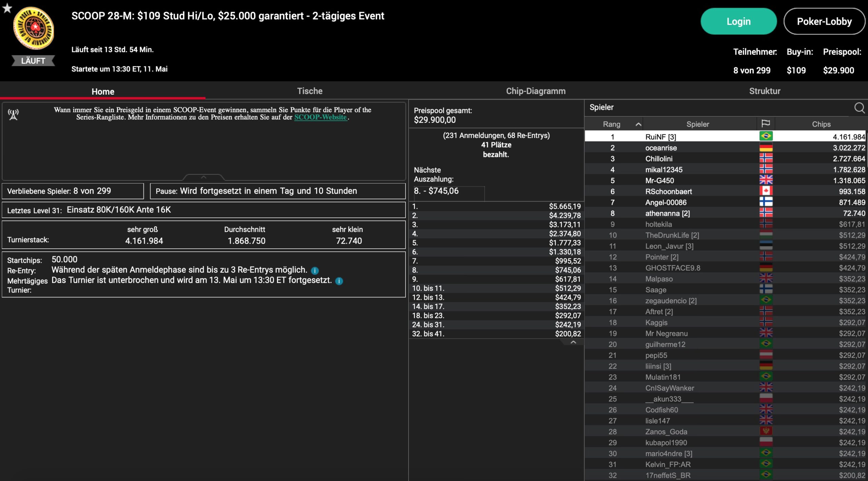
Task: Collapse the payout list chevron
Action: pos(573,342)
